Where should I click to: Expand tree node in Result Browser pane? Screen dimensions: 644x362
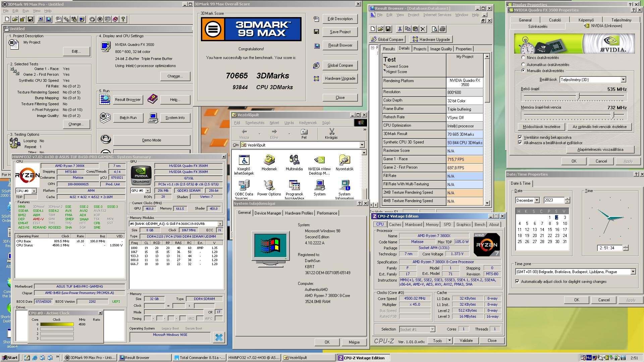point(372,48)
